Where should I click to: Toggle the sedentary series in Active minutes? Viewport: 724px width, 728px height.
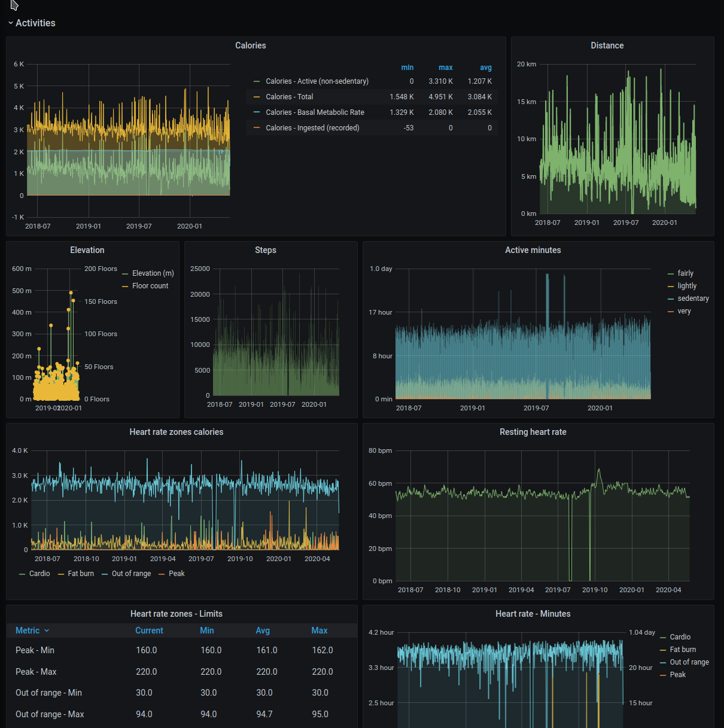pos(693,298)
